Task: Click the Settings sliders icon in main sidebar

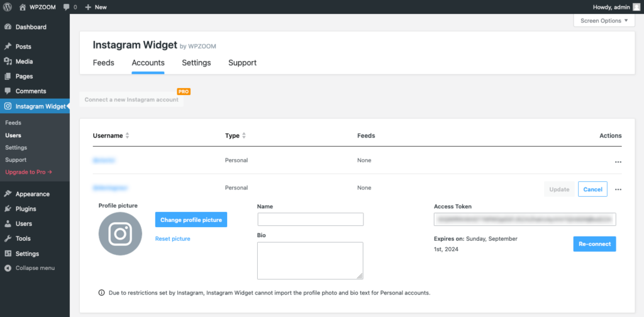Action: click(x=8, y=253)
